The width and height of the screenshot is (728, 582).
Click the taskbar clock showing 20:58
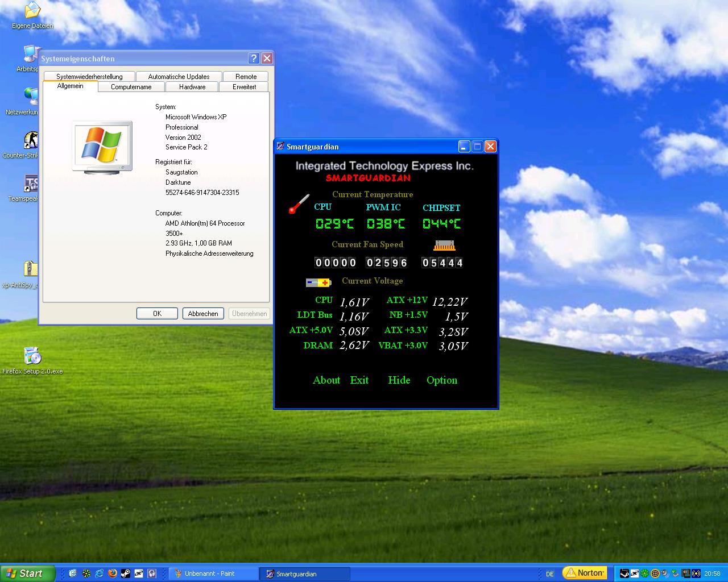coord(712,573)
